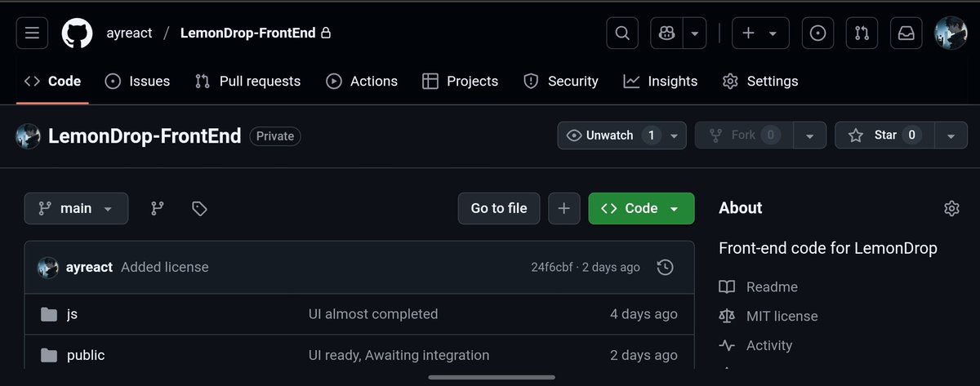Open the create new plus menu
Screen dimensions: 980x386
click(x=760, y=33)
